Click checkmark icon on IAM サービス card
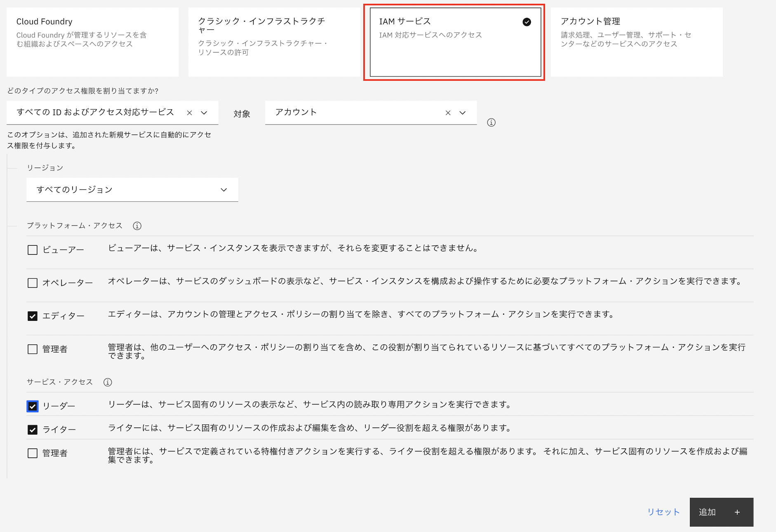 [527, 22]
